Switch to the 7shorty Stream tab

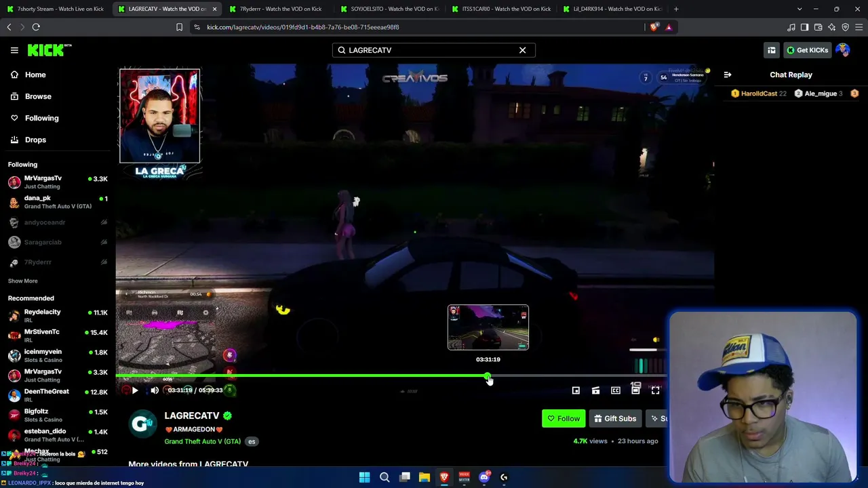(x=56, y=9)
